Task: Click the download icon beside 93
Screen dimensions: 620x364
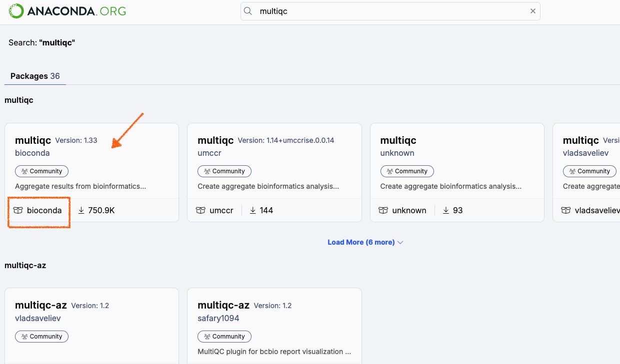Action: click(x=446, y=210)
